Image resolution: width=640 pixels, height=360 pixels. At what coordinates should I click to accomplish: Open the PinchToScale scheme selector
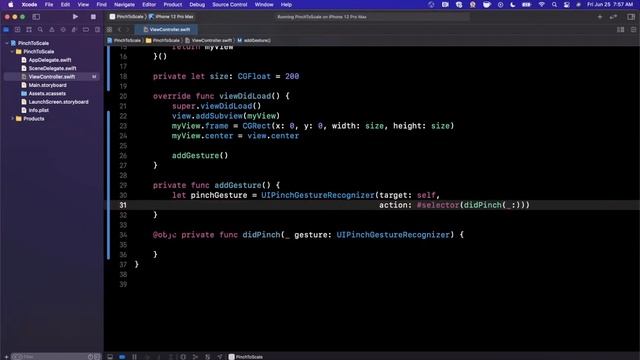(127, 17)
